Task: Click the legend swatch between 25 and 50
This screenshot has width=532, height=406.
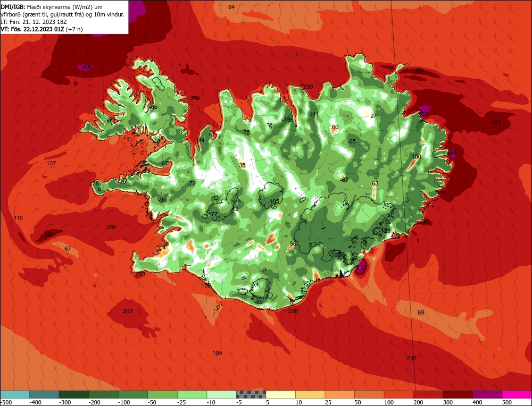Action: tap(339, 394)
